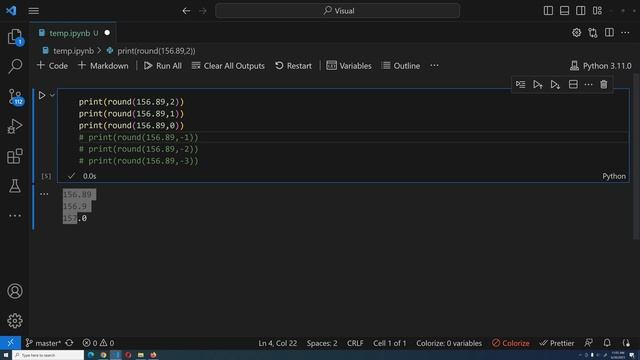This screenshot has width=640, height=360.
Task: Click Cell 1 of 1 status entry
Action: coord(390,343)
